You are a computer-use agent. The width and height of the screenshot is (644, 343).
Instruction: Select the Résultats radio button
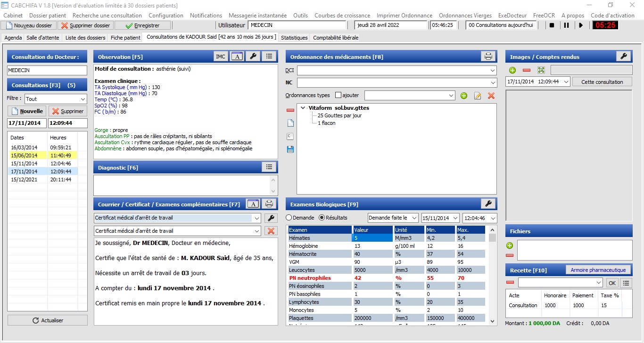[322, 218]
